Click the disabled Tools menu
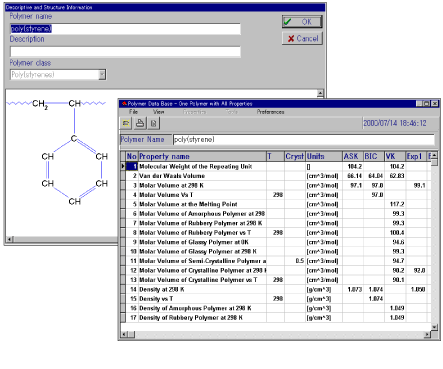This screenshot has width=443, height=369. pyautogui.click(x=231, y=112)
